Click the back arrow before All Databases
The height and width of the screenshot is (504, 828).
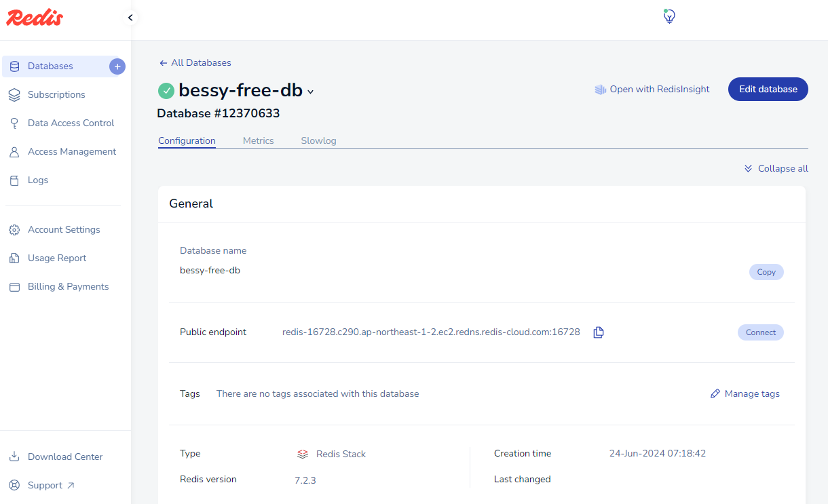coord(163,63)
